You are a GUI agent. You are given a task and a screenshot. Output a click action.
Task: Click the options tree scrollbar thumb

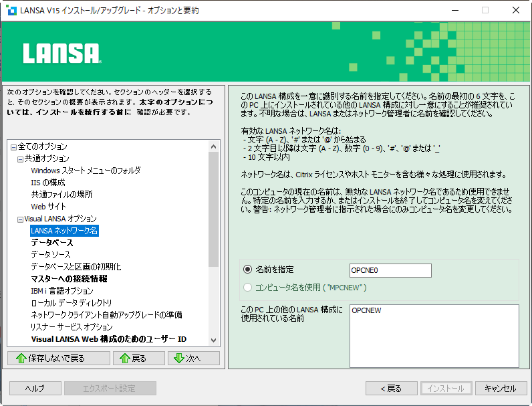click(213, 209)
